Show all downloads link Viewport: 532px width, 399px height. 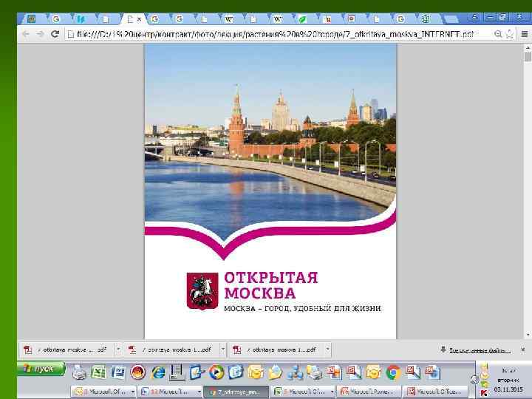click(x=480, y=350)
